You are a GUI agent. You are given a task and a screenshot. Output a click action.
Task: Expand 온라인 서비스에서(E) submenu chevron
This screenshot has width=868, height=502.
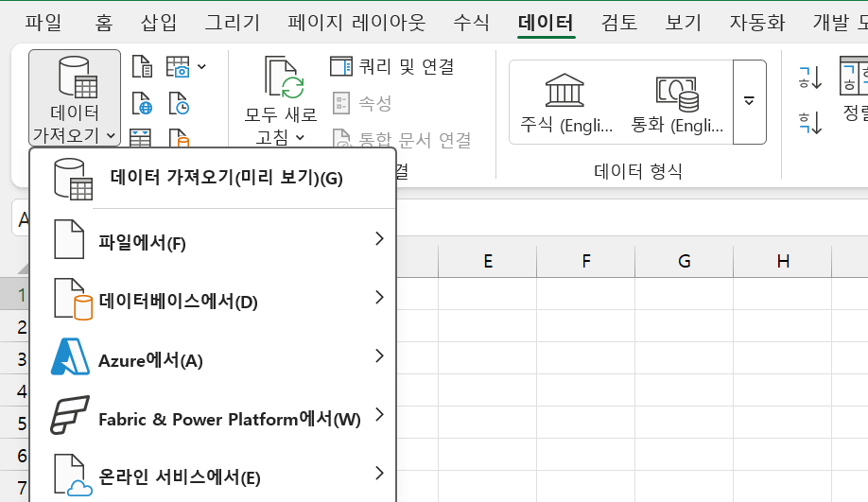[379, 474]
